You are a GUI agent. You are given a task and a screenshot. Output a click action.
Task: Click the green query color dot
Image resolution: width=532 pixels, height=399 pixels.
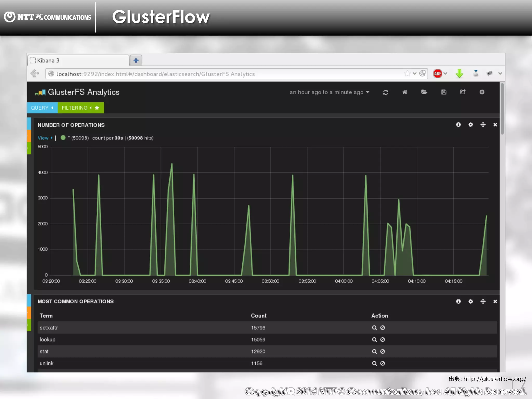[63, 138]
